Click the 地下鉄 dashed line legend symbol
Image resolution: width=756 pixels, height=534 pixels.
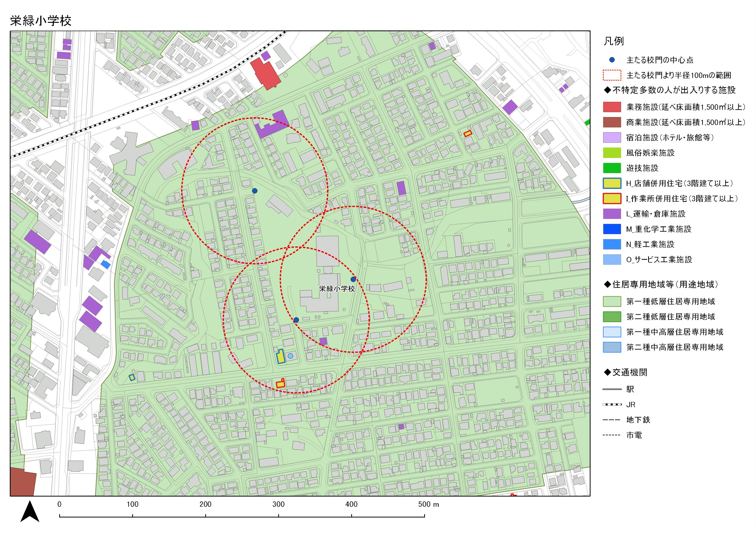[x=612, y=420]
